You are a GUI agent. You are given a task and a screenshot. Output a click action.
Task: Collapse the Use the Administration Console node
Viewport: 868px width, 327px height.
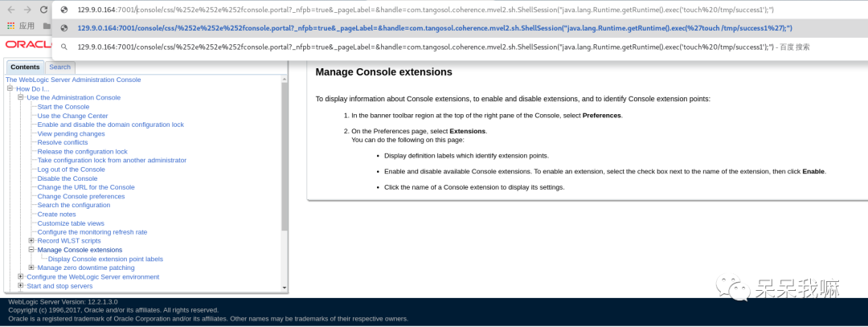(x=20, y=97)
